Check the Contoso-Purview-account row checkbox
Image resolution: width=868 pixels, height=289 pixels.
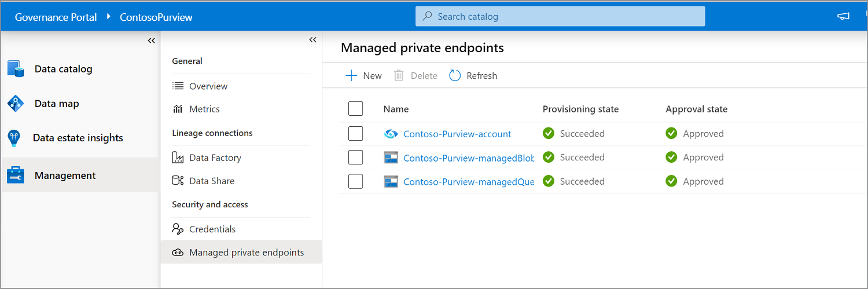point(356,134)
